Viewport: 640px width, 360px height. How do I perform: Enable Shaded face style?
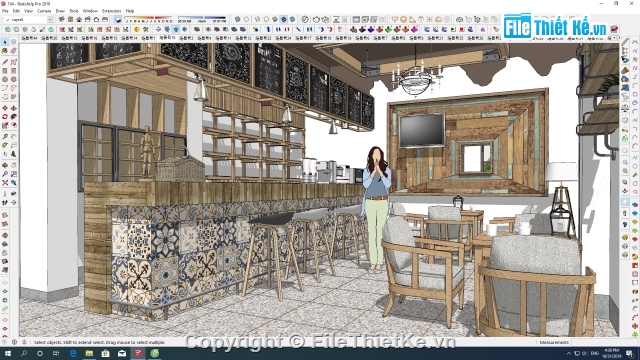pyautogui.click(x=275, y=19)
